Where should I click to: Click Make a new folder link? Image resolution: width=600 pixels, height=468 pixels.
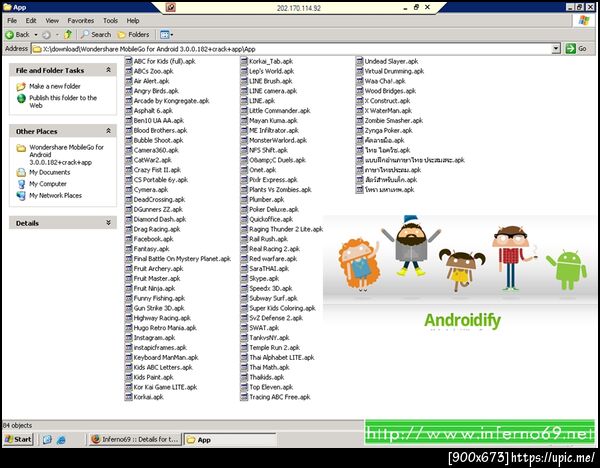pyautogui.click(x=55, y=86)
